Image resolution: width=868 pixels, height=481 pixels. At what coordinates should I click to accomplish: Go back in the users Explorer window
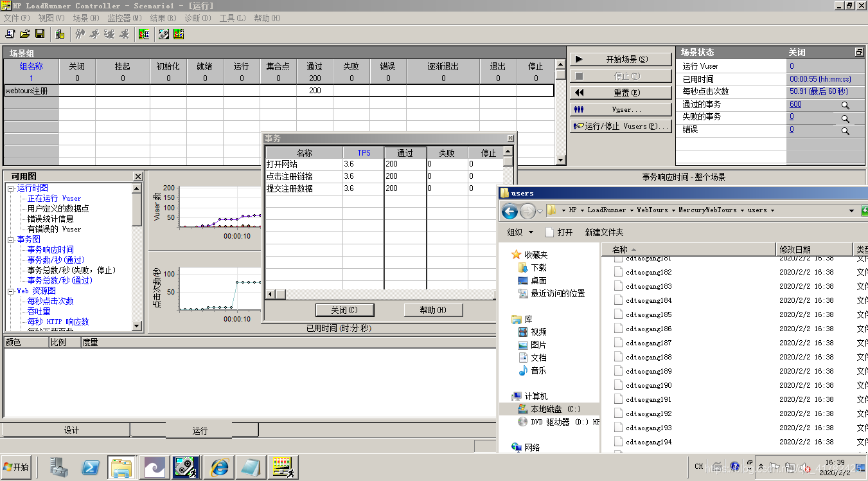(x=509, y=210)
